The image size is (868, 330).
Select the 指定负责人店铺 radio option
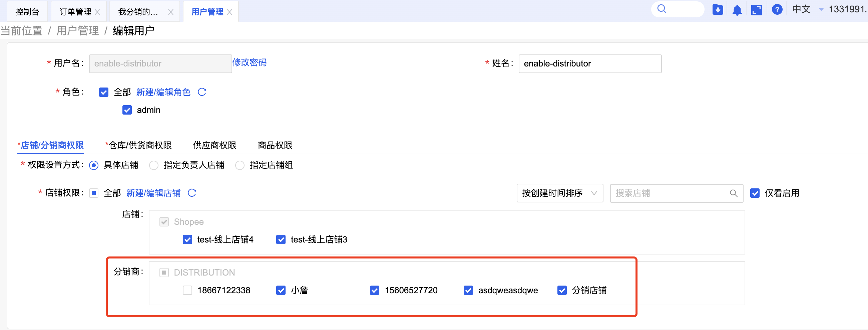tap(154, 165)
